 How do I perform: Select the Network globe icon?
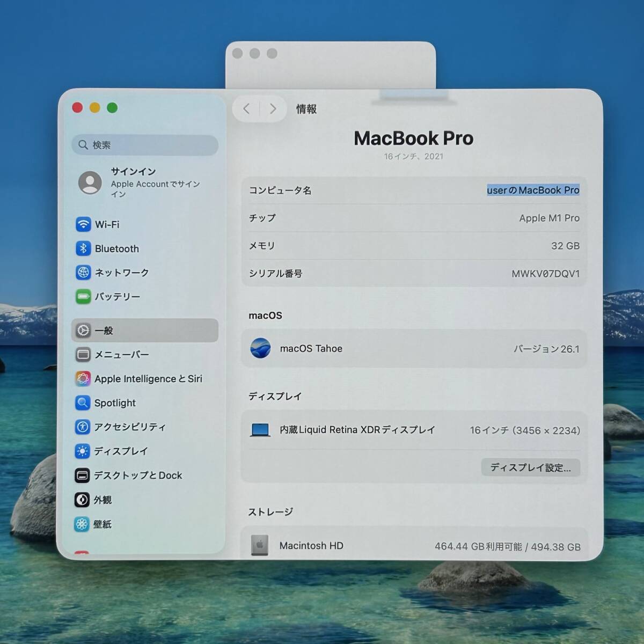83,273
